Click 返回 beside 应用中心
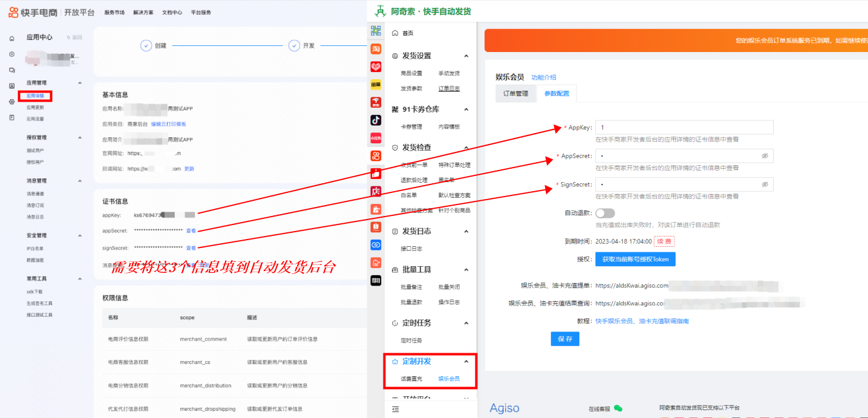This screenshot has height=418, width=868. point(74,38)
